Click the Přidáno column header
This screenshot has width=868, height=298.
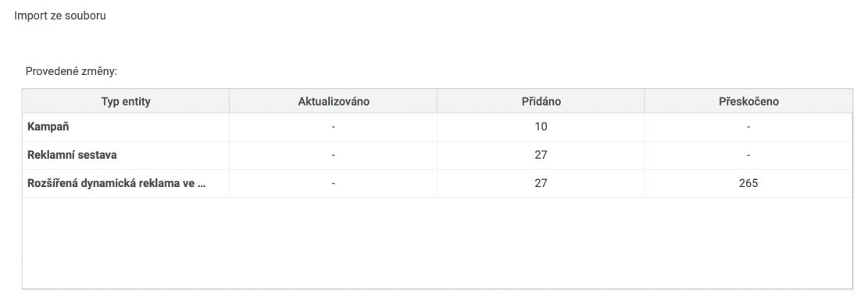[541, 102]
